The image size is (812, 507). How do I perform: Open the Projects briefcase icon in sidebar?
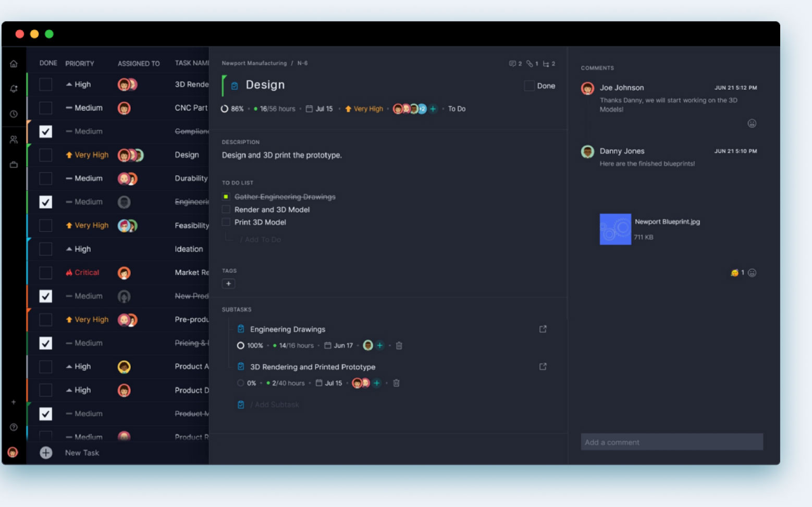click(14, 164)
